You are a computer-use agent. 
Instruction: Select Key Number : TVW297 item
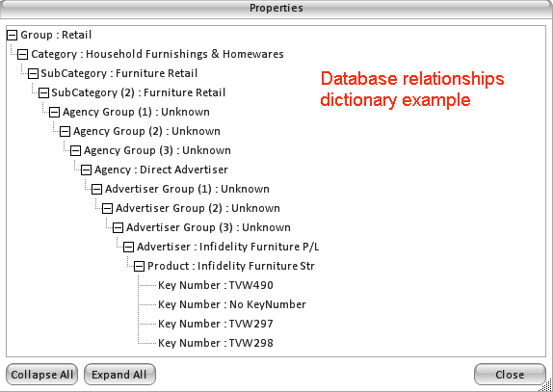216,324
